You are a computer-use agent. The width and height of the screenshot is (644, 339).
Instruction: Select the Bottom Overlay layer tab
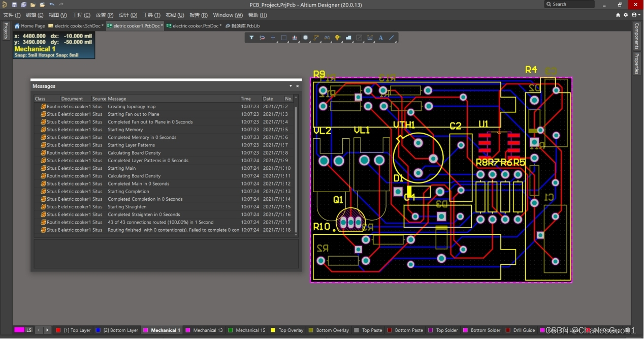[329, 330]
